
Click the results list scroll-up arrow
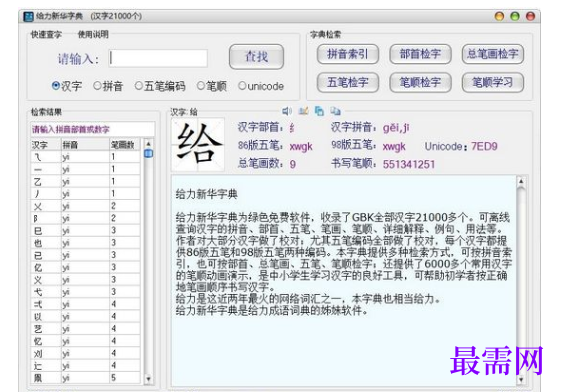click(x=148, y=143)
